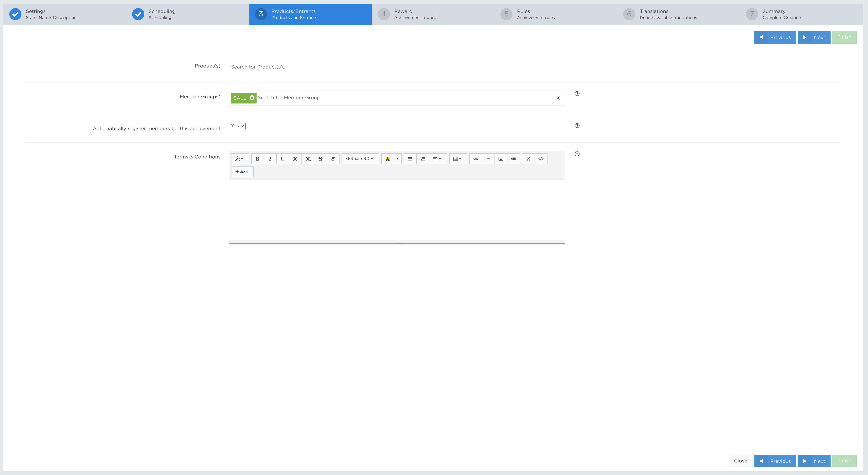868x475 pixels.
Task: Apply the yellow highlight color A
Action: tap(387, 158)
